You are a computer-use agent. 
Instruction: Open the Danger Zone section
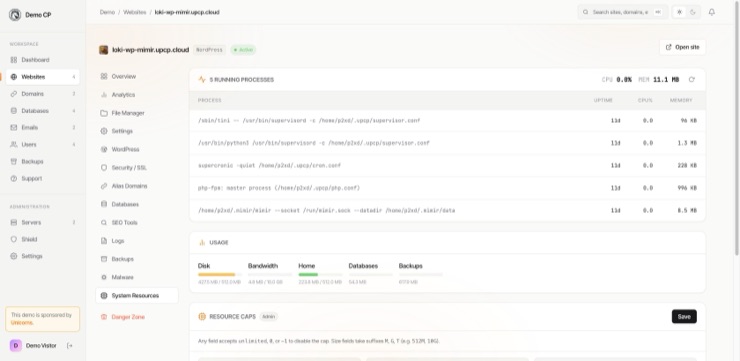[137, 317]
